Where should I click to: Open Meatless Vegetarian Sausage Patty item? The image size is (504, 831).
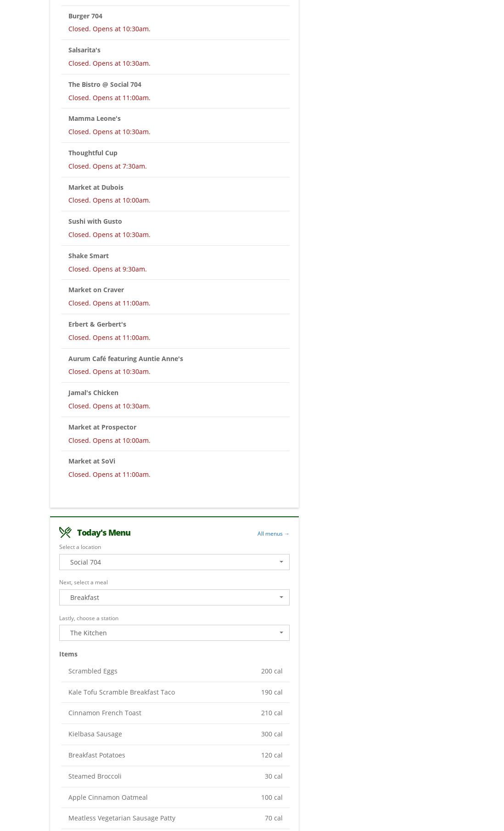[122, 818]
